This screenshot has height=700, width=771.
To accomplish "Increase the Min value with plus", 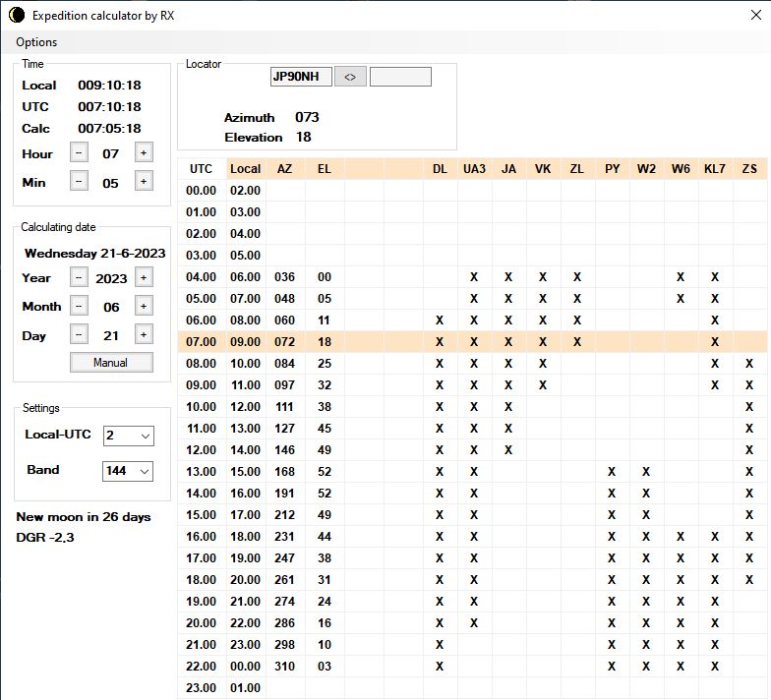I will (x=144, y=181).
